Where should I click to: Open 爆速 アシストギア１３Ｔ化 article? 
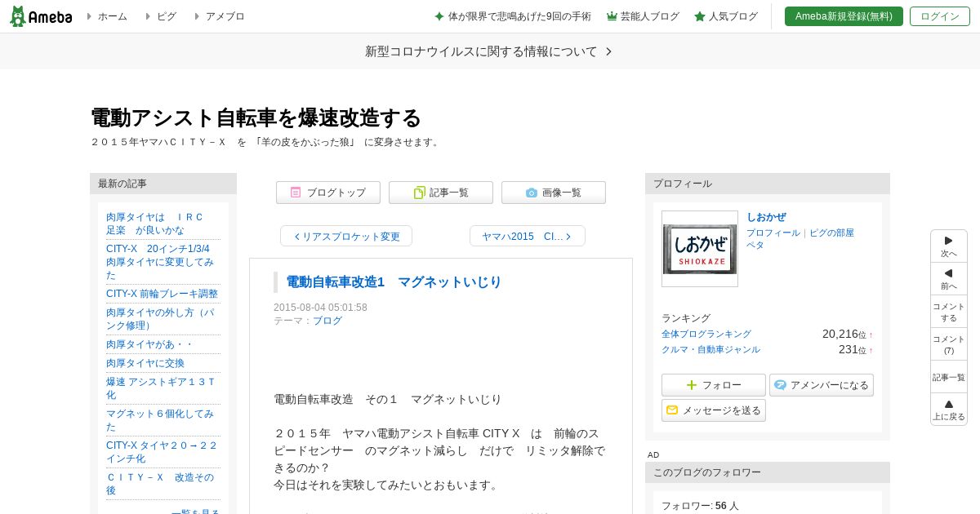click(x=161, y=388)
